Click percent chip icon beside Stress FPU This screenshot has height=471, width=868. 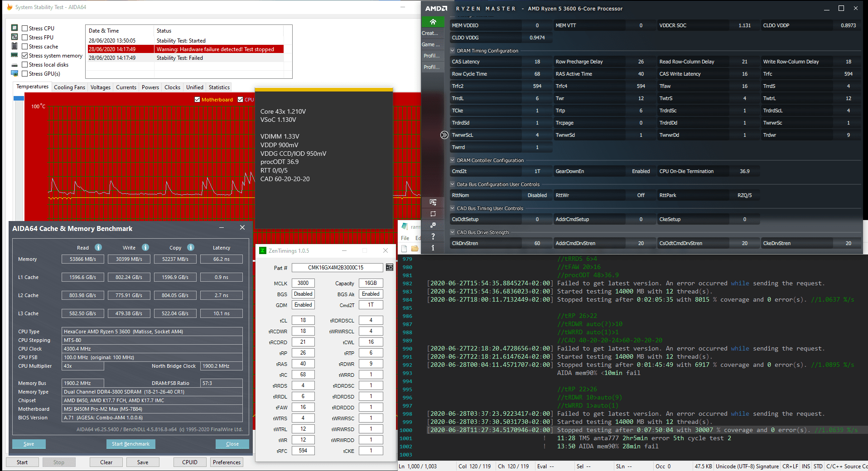[x=14, y=37]
